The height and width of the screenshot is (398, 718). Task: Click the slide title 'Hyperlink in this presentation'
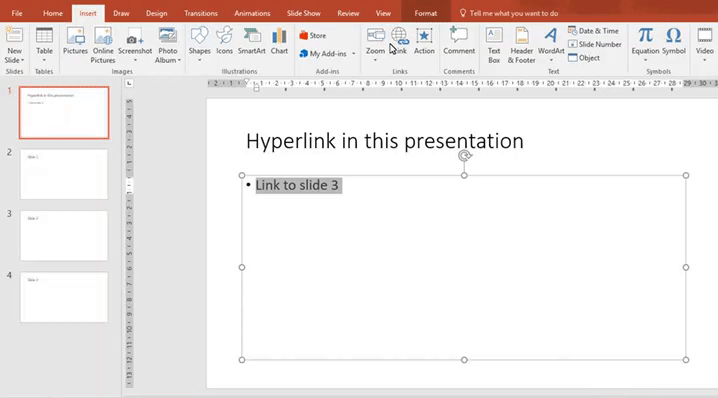coord(385,141)
